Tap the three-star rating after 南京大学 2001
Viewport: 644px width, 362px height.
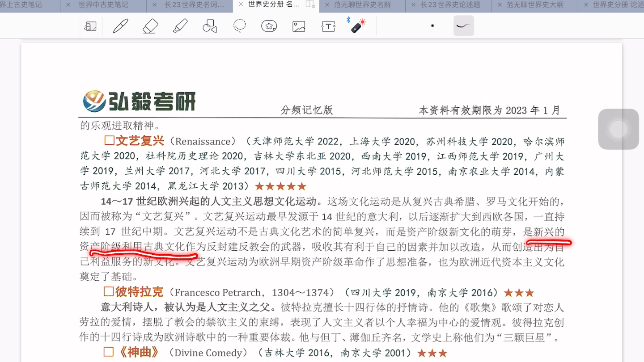tap(432, 354)
